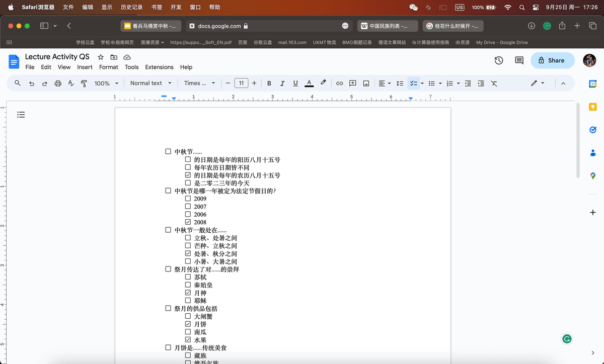Toggle bold formatting
The height and width of the screenshot is (364, 604).
click(x=269, y=83)
